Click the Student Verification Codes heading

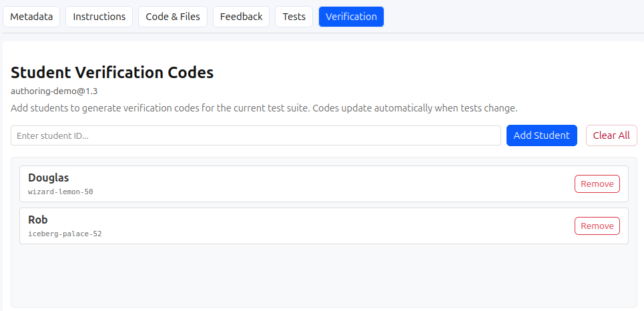coord(112,73)
